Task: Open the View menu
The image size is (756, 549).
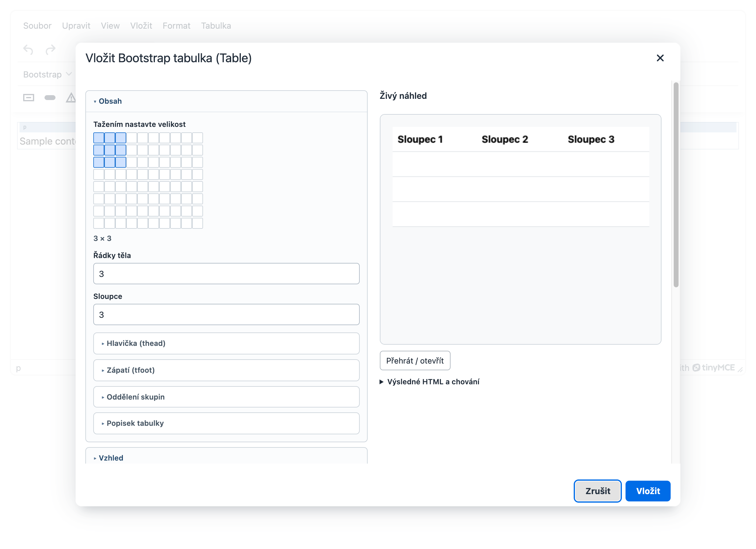Action: (x=110, y=26)
